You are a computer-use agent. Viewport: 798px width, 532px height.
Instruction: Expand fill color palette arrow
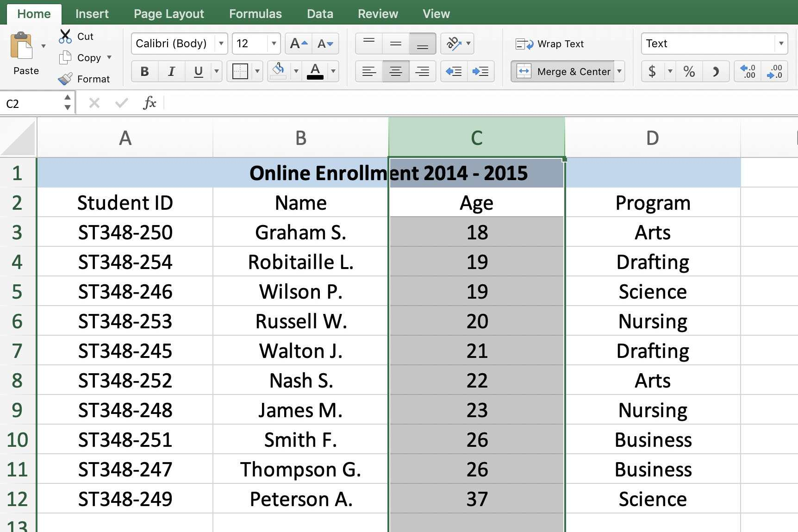296,71
